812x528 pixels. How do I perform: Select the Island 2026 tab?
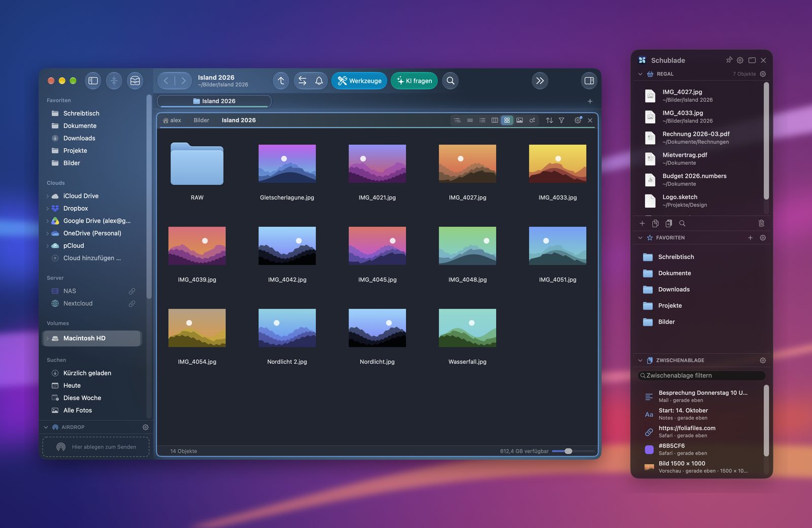click(214, 101)
